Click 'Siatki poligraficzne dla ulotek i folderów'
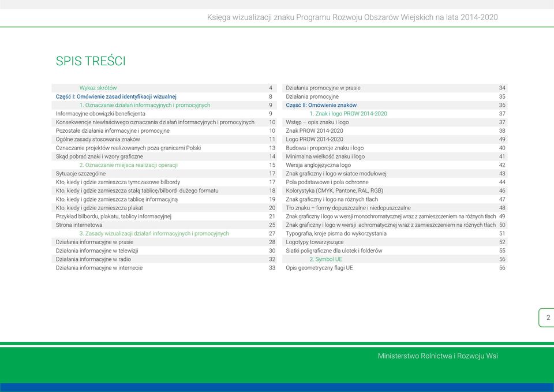Viewport: 554px width, 392px height. [334, 251]
